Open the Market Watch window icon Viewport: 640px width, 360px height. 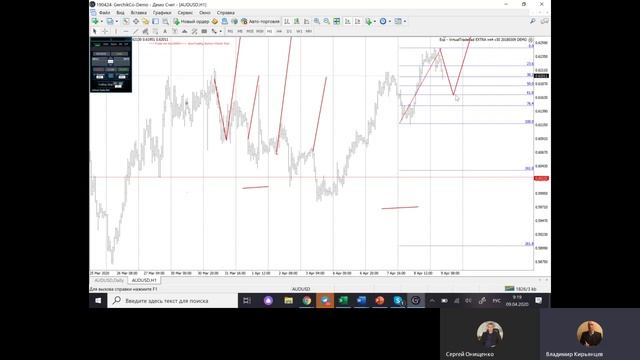(x=126, y=21)
